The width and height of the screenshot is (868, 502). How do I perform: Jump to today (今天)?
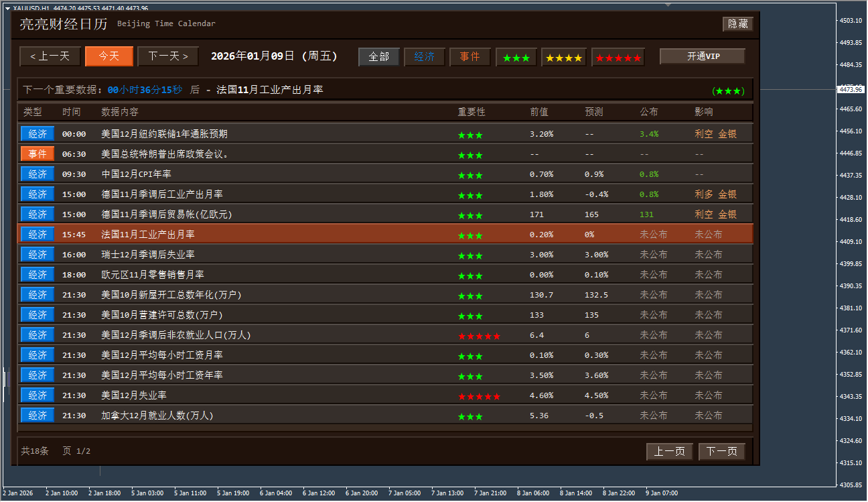[108, 56]
